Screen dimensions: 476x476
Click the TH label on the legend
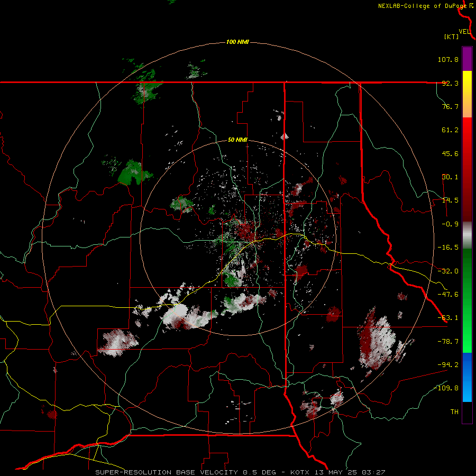(454, 412)
